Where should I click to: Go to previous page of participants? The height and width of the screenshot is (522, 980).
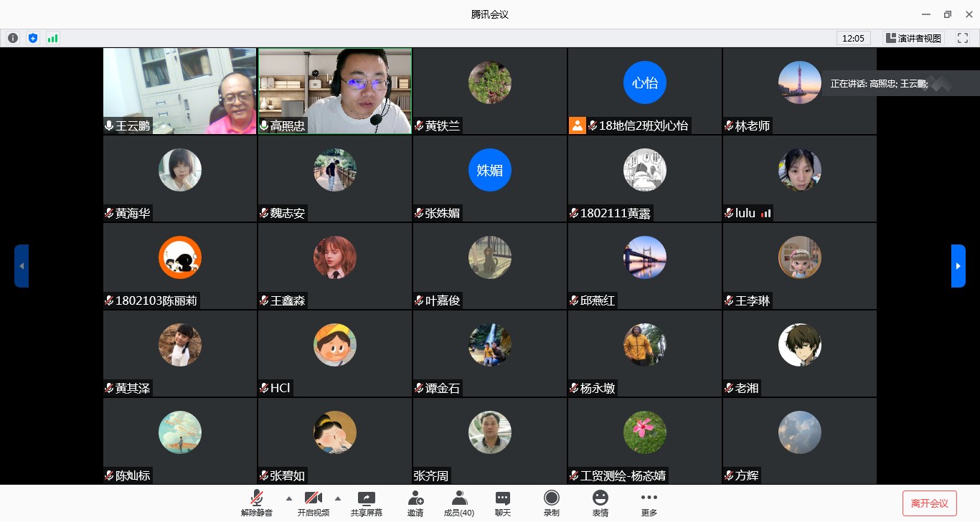[22, 266]
